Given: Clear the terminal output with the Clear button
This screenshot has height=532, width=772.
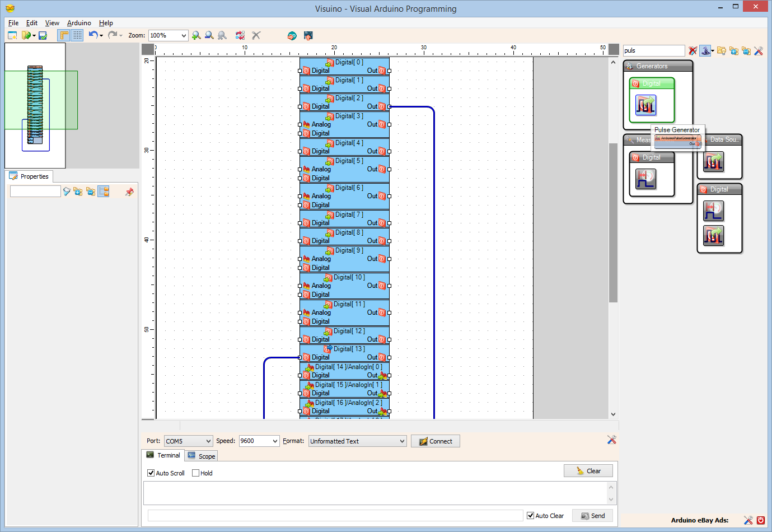Looking at the screenshot, I should [588, 470].
